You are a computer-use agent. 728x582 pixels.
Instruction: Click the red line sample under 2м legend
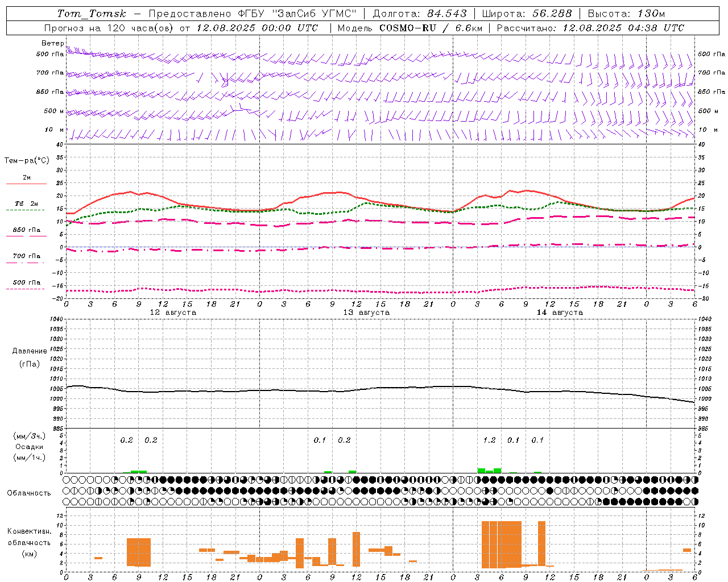pos(26,184)
